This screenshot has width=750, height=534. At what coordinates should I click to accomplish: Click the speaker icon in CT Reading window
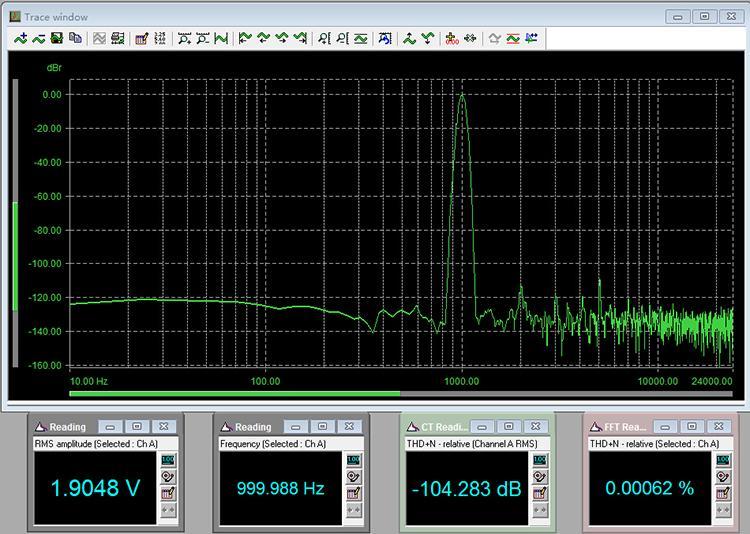point(539,476)
